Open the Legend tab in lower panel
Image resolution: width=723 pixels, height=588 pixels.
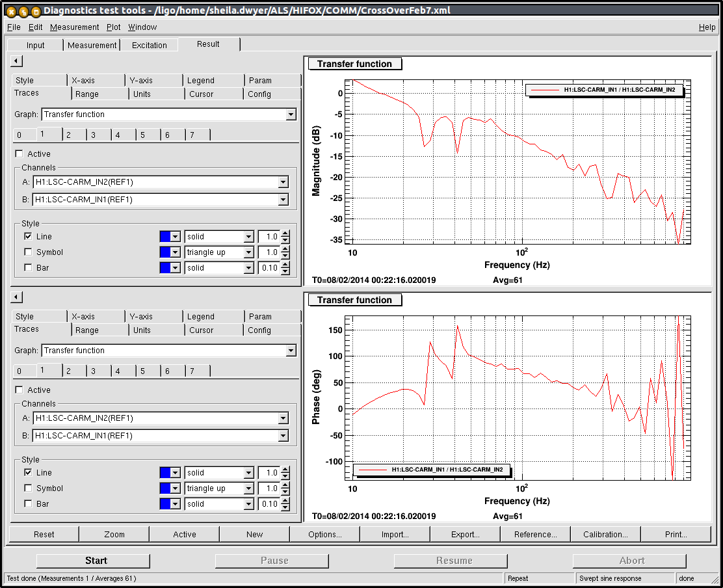(x=200, y=317)
